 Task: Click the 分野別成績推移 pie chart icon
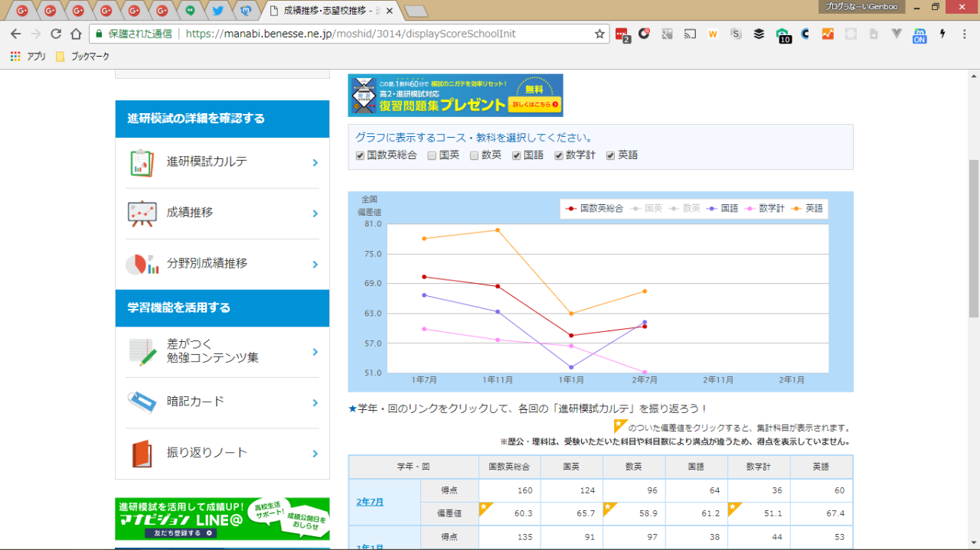(x=142, y=264)
